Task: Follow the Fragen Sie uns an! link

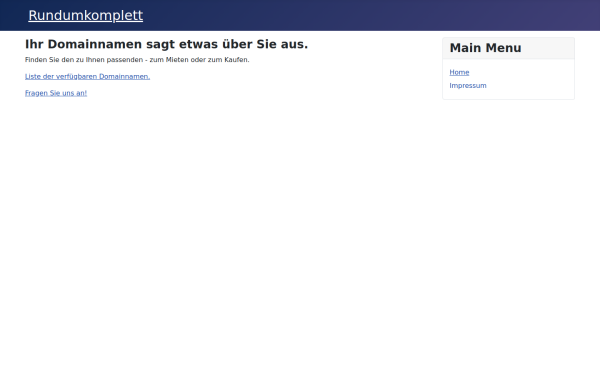Action: point(56,93)
